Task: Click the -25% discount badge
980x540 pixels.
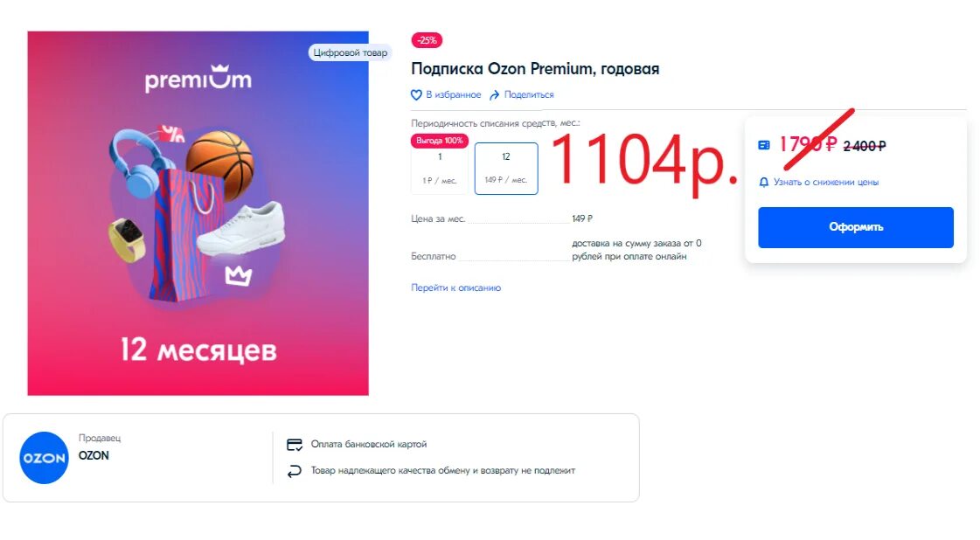Action: point(427,40)
